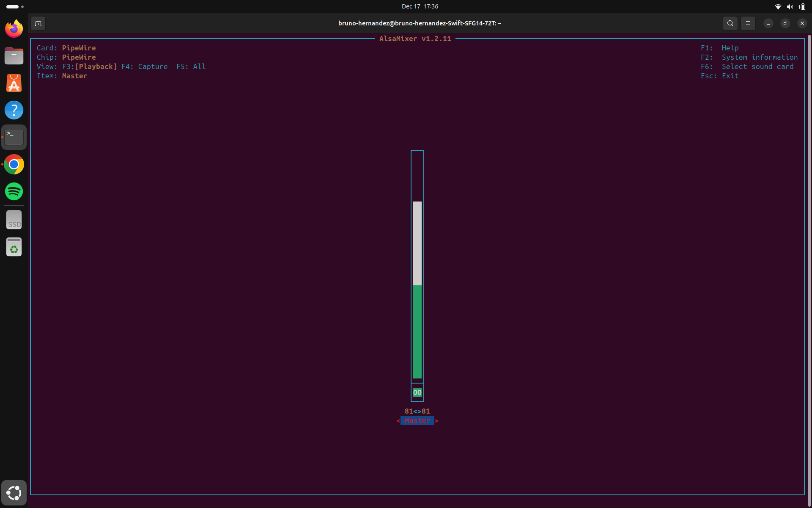Click the terminal search icon

pos(730,23)
